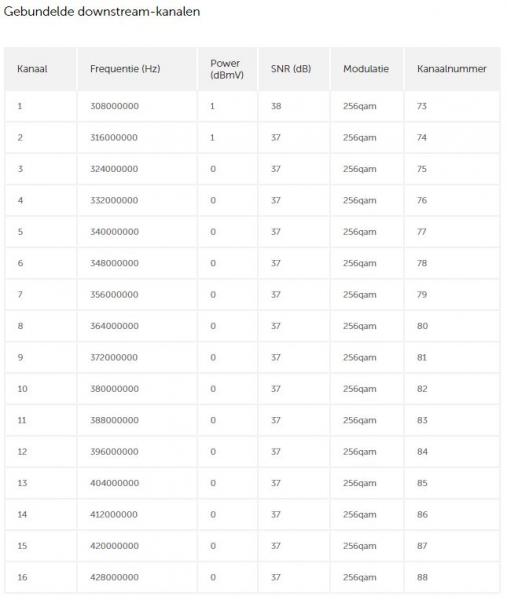
Task: Click Kanaal 12 row number cell
Action: point(22,452)
